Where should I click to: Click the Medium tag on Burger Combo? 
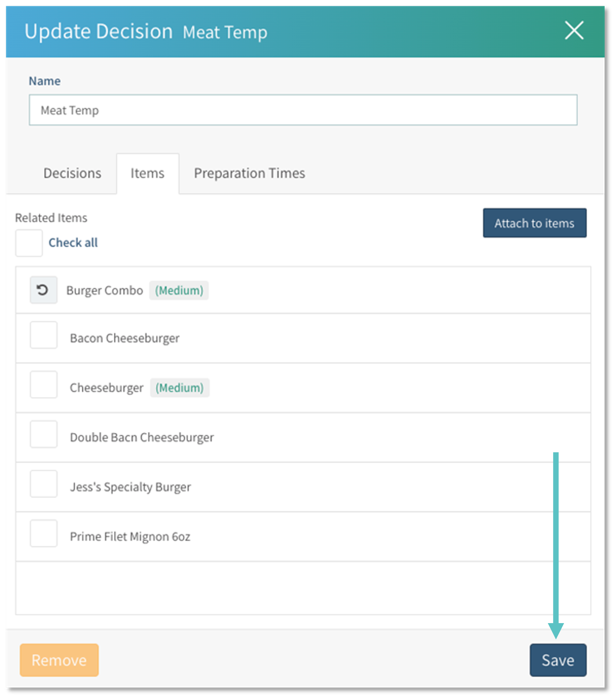(x=179, y=291)
